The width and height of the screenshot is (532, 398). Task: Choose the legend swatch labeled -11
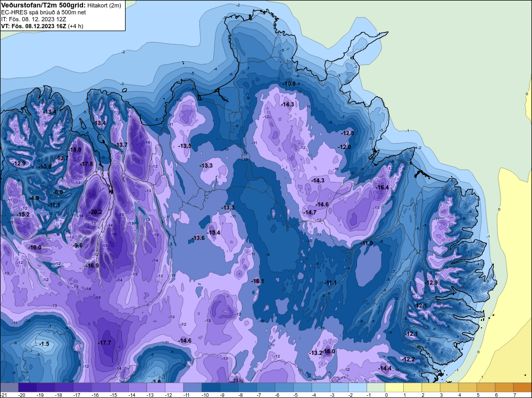click(x=193, y=387)
